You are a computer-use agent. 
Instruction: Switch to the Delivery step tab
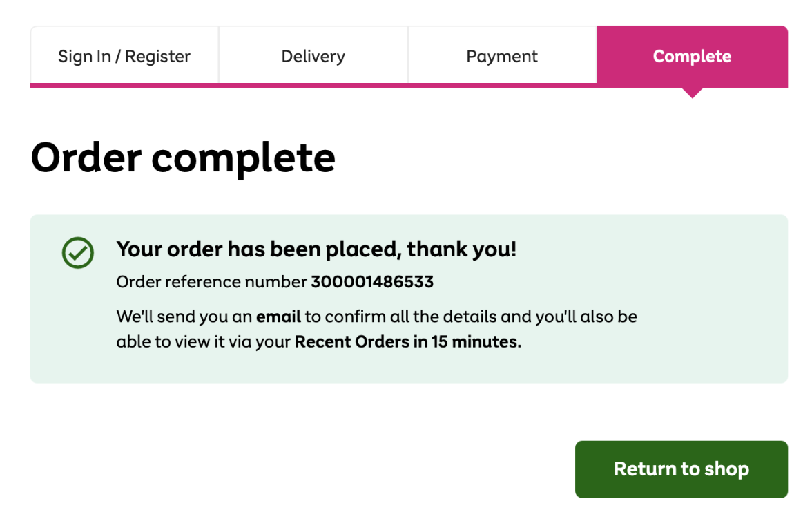pyautogui.click(x=313, y=56)
